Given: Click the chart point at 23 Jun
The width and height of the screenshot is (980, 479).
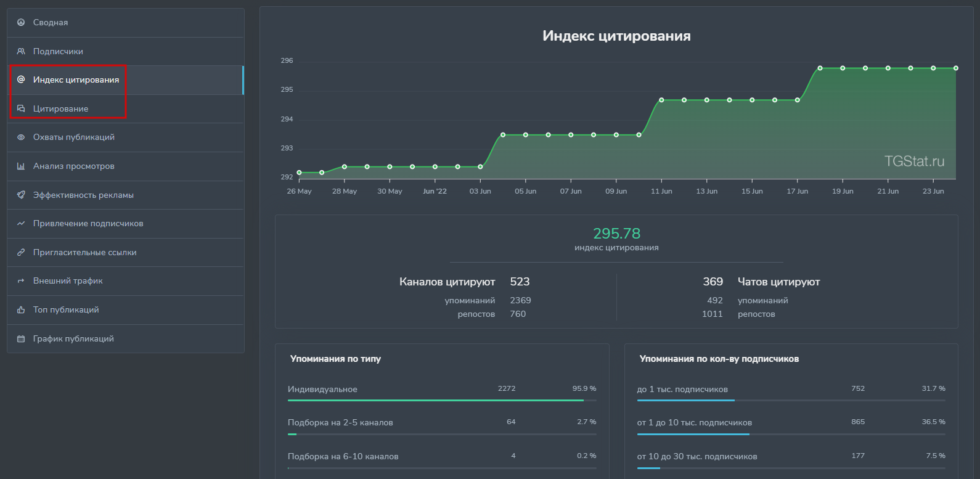Looking at the screenshot, I should [x=933, y=68].
